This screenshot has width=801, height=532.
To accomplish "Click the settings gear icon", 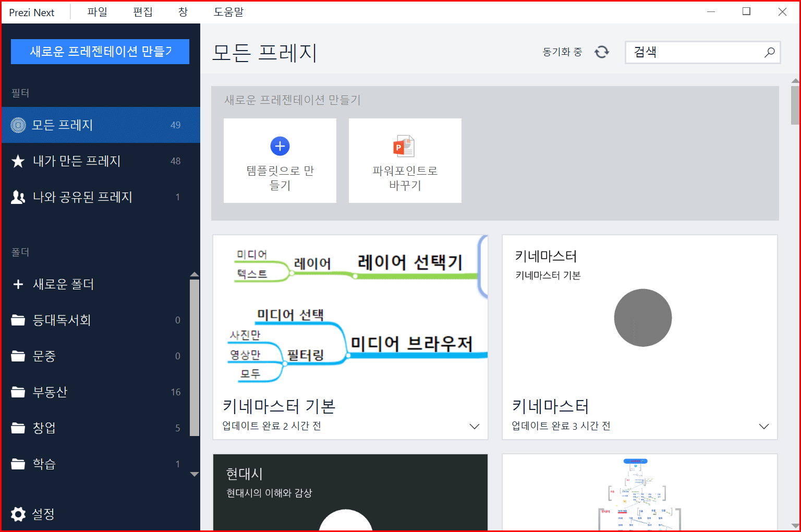I will [18, 514].
